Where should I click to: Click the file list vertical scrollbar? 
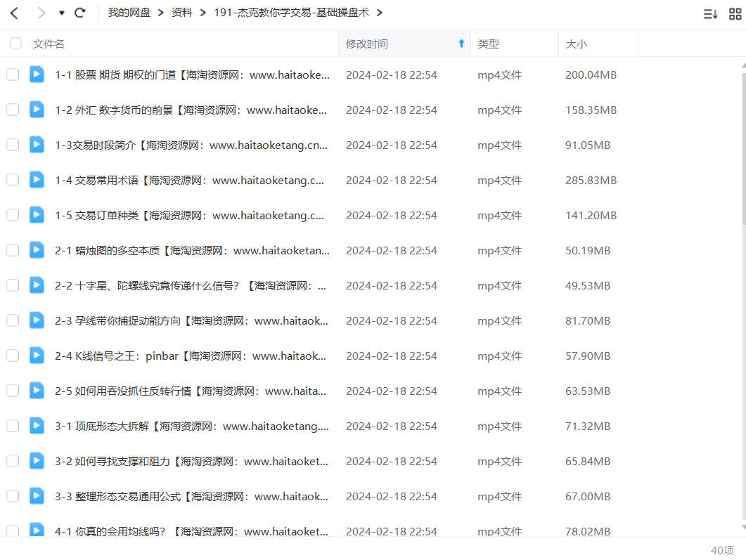[x=744, y=148]
